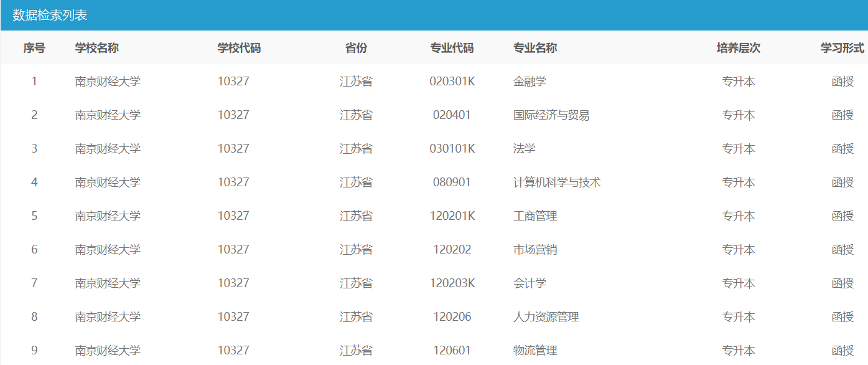This screenshot has height=365, width=868.
Task: Click the 专业代码 column header
Action: pos(452,48)
